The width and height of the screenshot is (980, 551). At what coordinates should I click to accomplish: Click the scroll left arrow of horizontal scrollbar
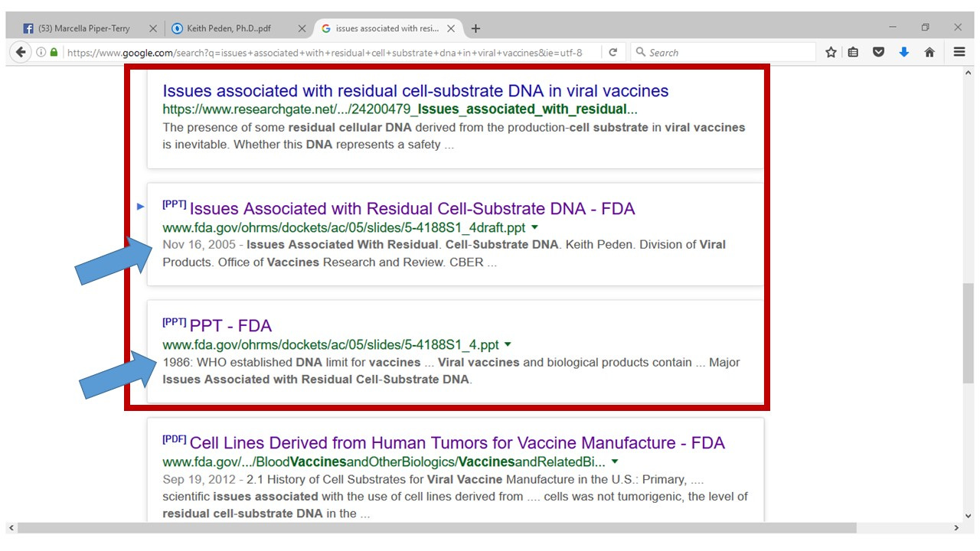11,528
